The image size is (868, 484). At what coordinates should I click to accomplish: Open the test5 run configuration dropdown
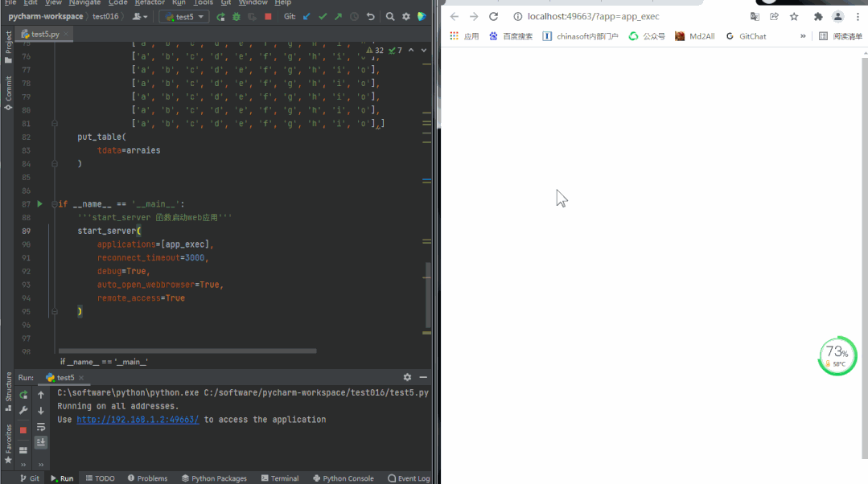coord(184,16)
